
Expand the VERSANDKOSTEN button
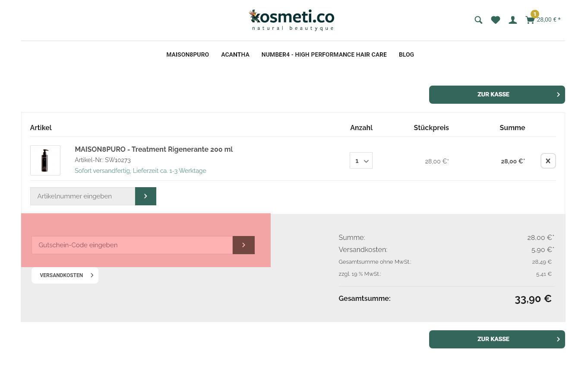click(65, 275)
